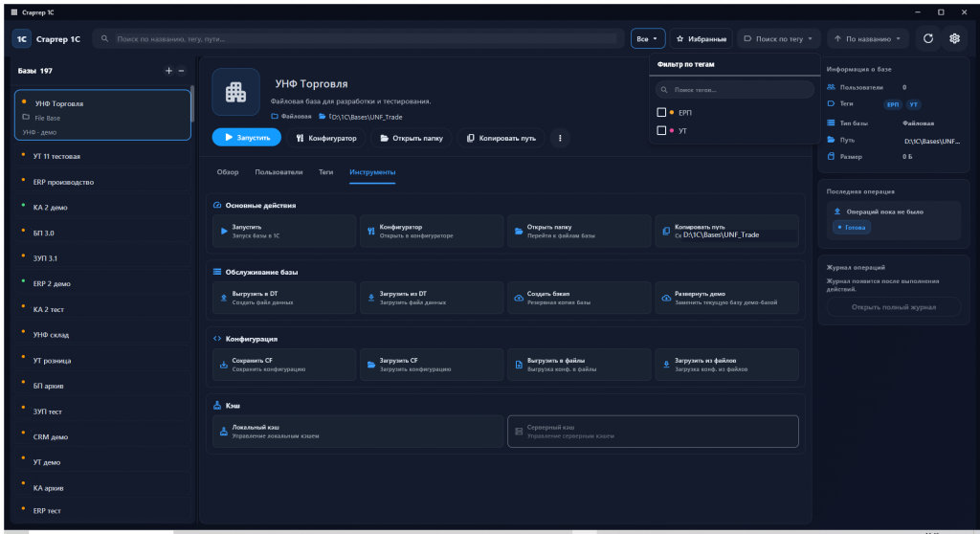Select КА 2 тест base
980x534 pixels.
pyautogui.click(x=103, y=309)
